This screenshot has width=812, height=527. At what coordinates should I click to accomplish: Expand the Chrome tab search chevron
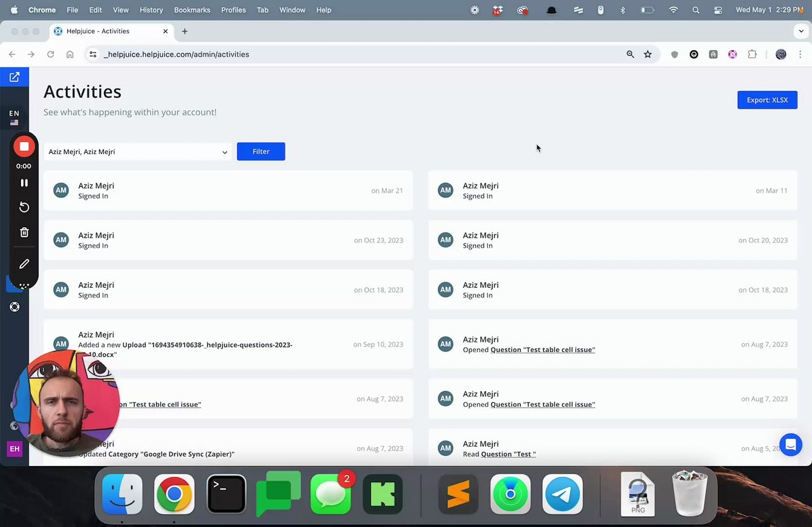point(801,31)
